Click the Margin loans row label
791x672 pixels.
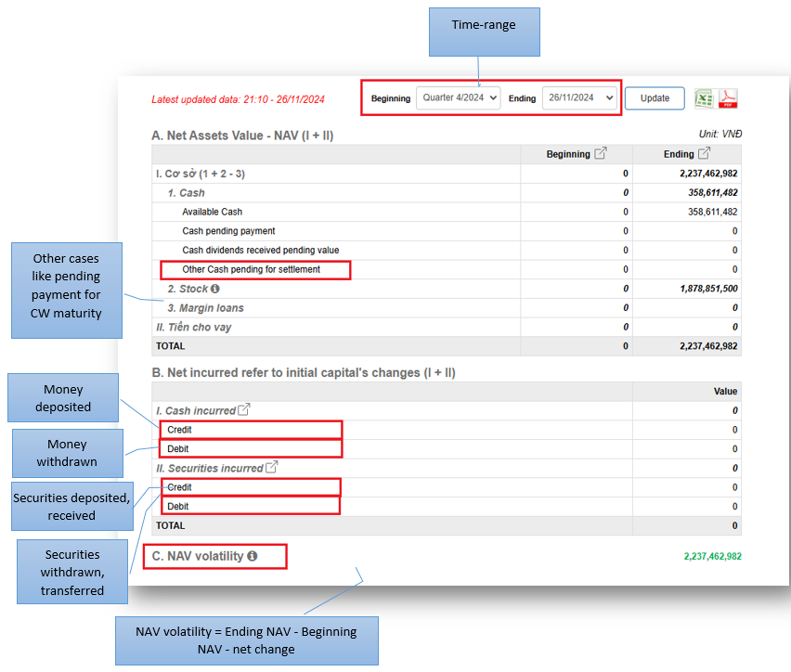click(x=205, y=308)
